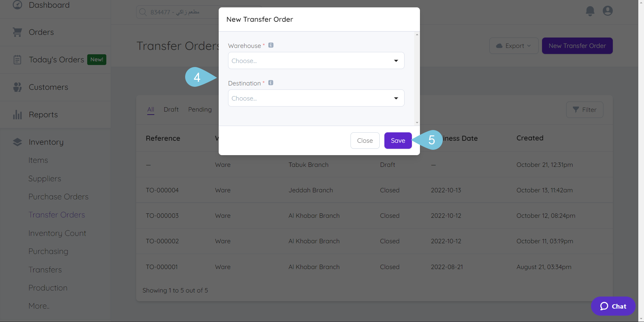Open the Dashboard via its compass icon

pos(17,5)
